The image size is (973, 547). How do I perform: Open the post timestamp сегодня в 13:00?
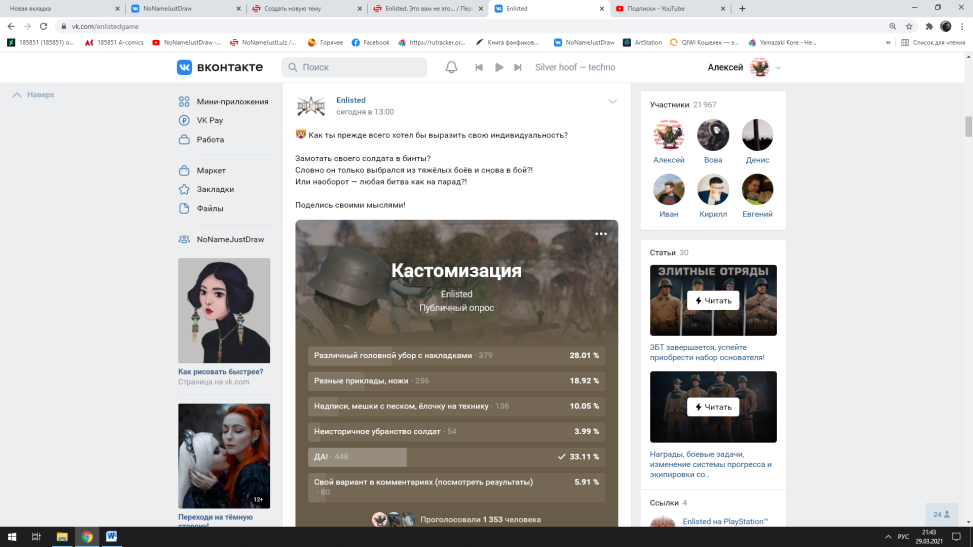[x=365, y=112]
